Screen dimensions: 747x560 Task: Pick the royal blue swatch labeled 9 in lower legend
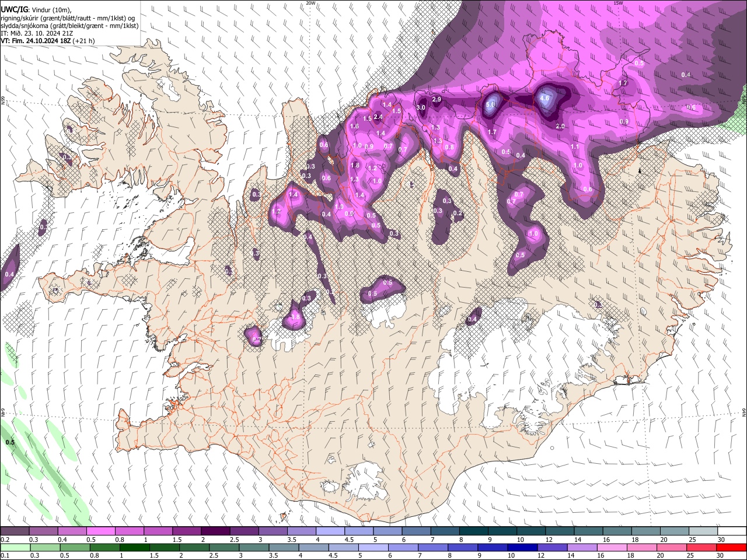tap(493, 547)
